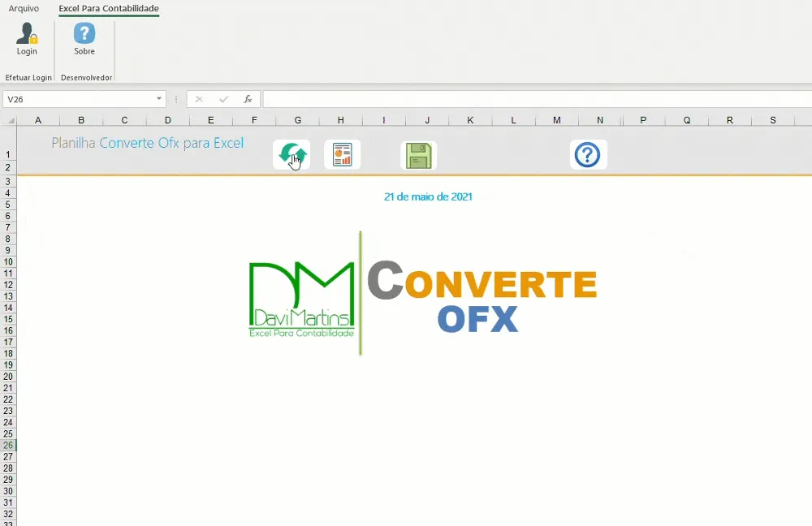Viewport: 812px width, 526px height.
Task: Select row 26 header
Action: (8, 446)
